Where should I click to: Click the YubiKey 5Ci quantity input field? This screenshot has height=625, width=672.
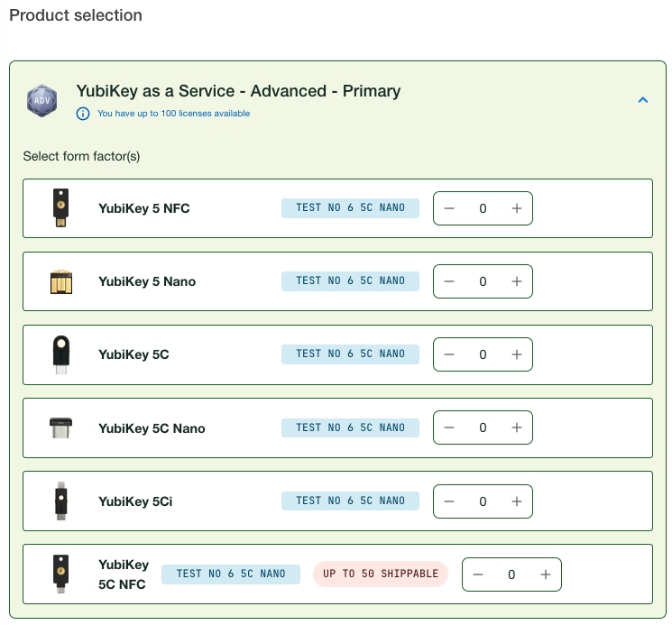click(x=483, y=501)
